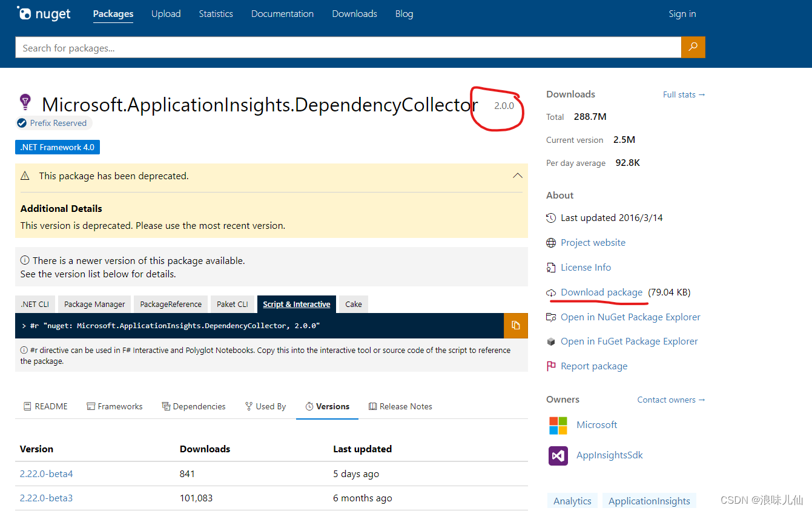
Task: Switch to the README tab
Action: 45,406
